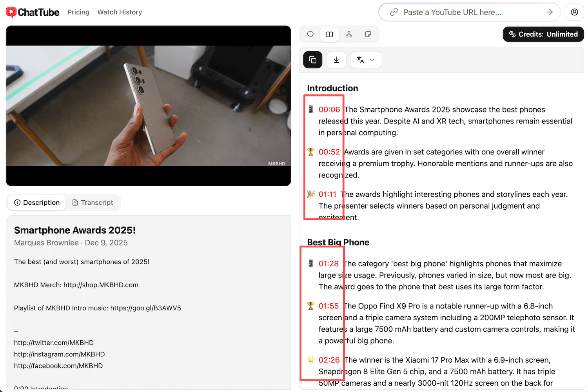The image size is (588, 392).
Task: Switch on the account profile avatar
Action: click(574, 12)
